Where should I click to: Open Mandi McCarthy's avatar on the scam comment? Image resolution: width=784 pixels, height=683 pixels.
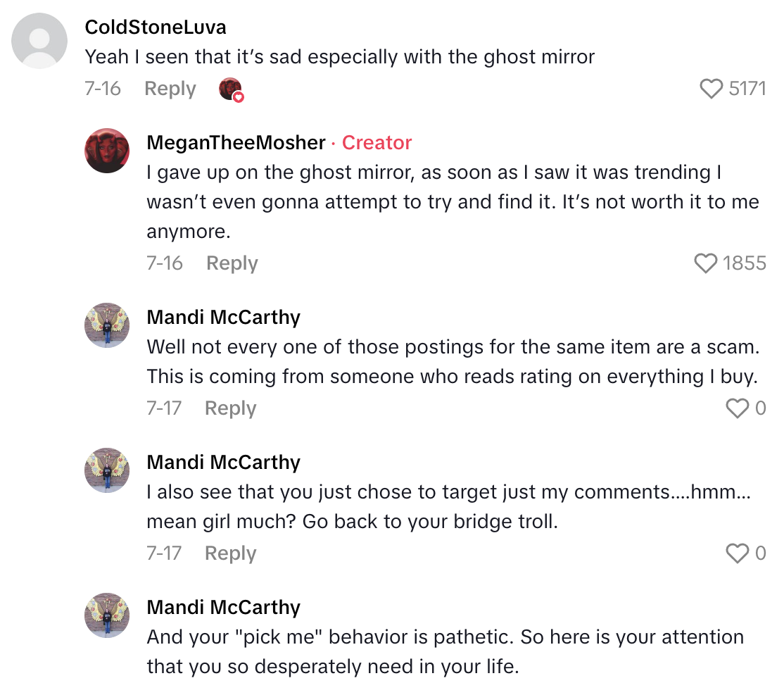tap(107, 325)
